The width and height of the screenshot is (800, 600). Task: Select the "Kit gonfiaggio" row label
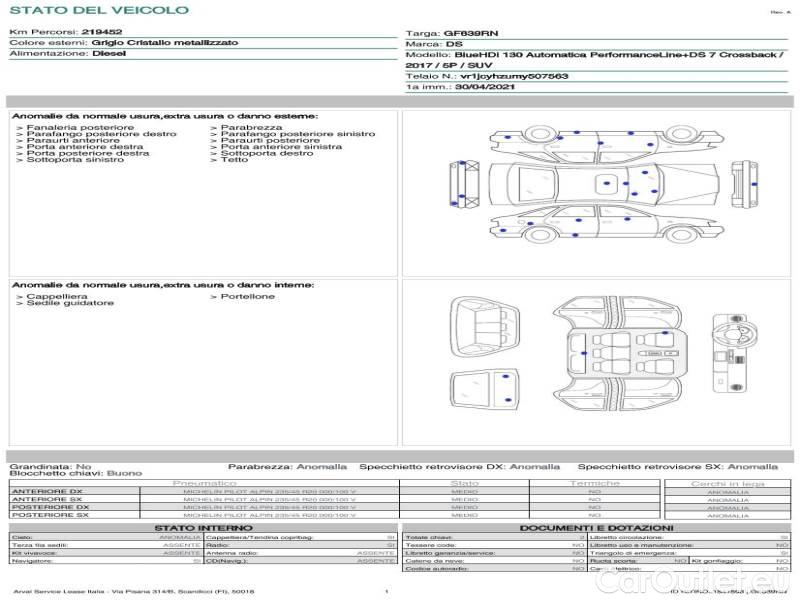(717, 561)
